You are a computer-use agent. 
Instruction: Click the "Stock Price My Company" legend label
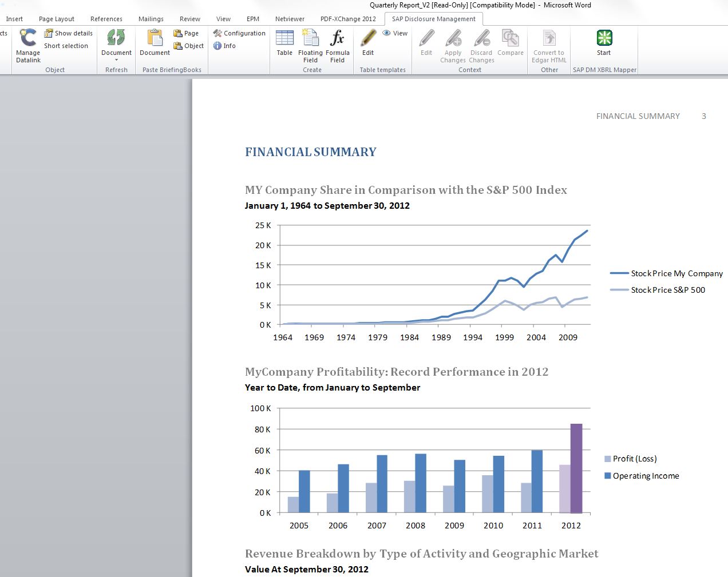(677, 273)
